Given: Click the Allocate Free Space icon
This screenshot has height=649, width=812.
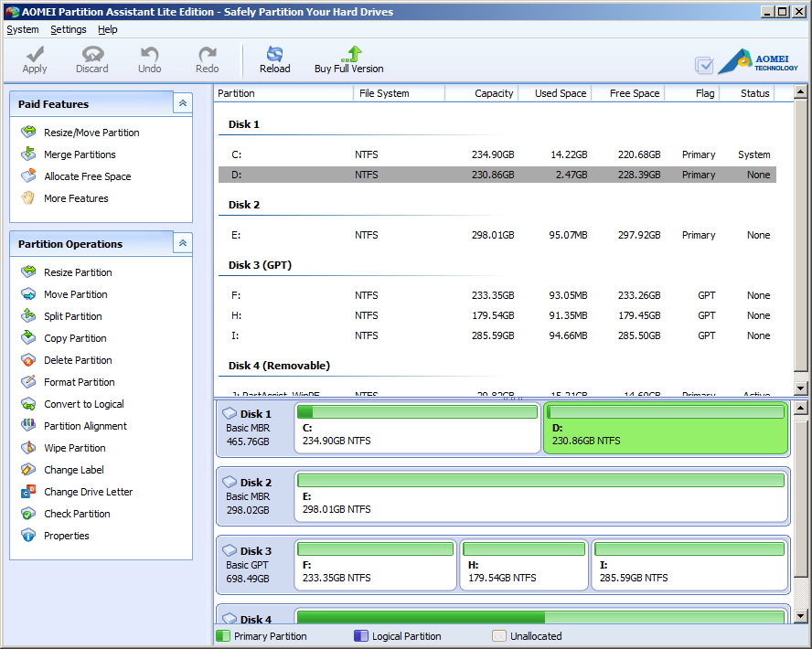Looking at the screenshot, I should coord(28,176).
